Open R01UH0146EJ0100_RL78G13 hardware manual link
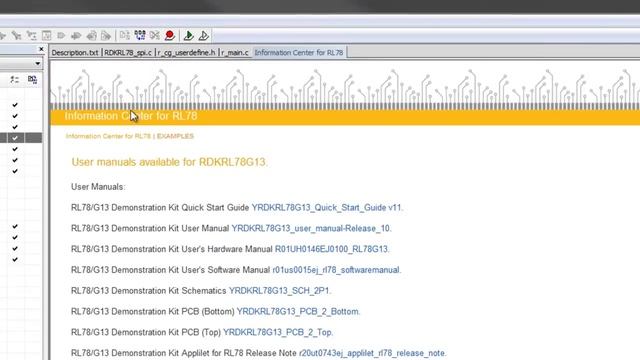 click(x=331, y=249)
